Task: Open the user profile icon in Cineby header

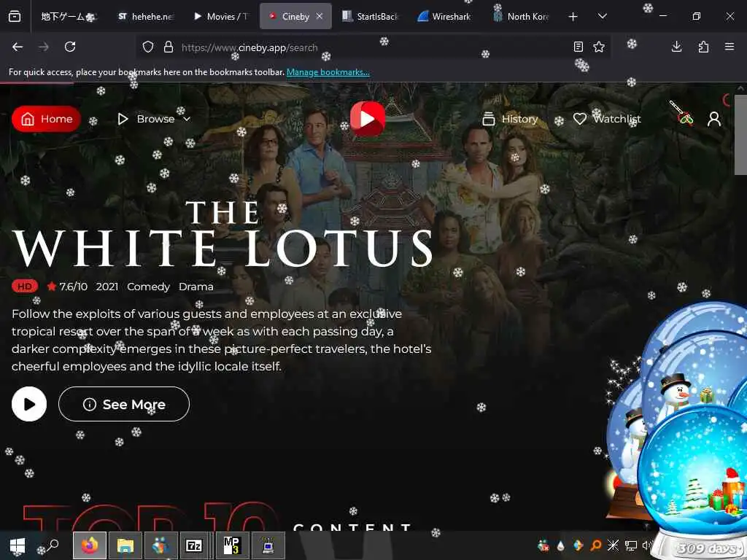Action: pyautogui.click(x=713, y=119)
